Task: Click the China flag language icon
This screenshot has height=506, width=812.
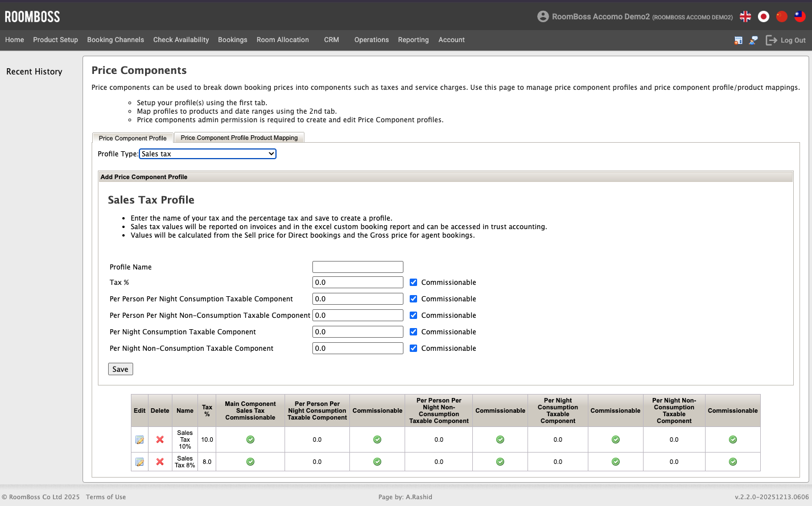Action: [782, 16]
